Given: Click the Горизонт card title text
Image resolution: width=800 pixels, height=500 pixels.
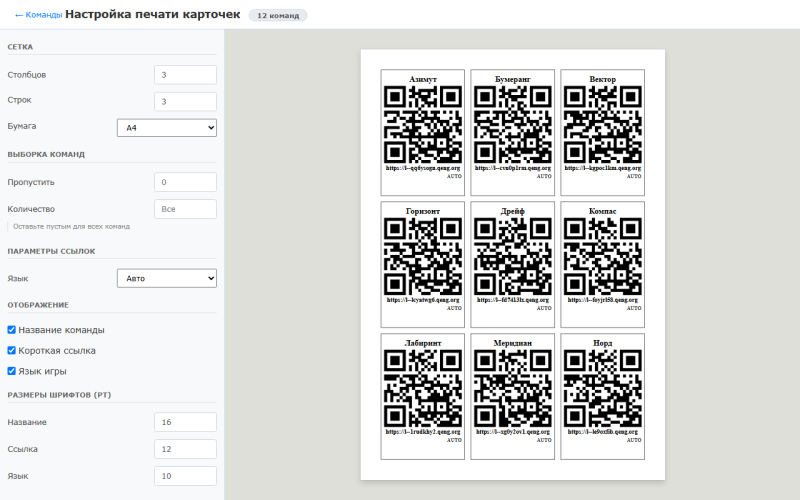Looking at the screenshot, I should click(423, 211).
